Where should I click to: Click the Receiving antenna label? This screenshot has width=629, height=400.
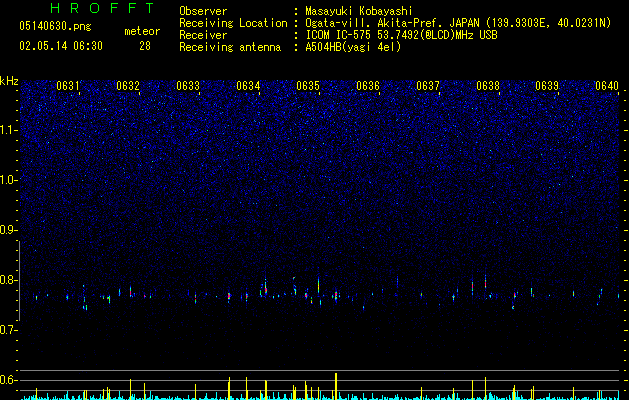coord(230,47)
